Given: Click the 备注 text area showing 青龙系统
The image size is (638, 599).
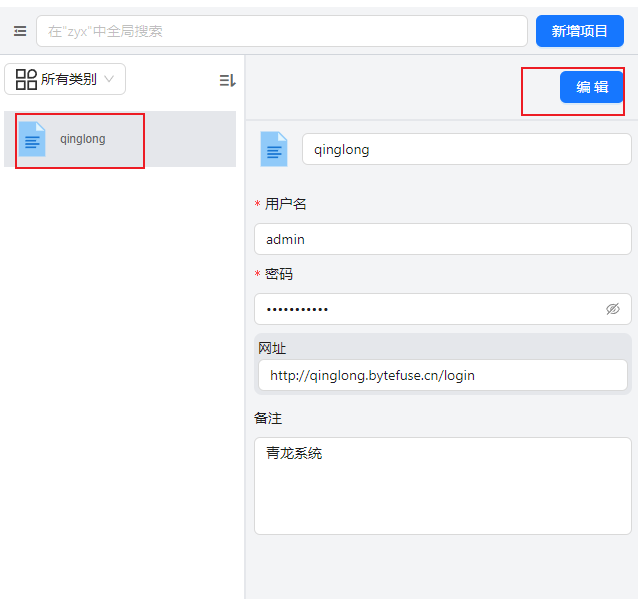Looking at the screenshot, I should click(442, 485).
